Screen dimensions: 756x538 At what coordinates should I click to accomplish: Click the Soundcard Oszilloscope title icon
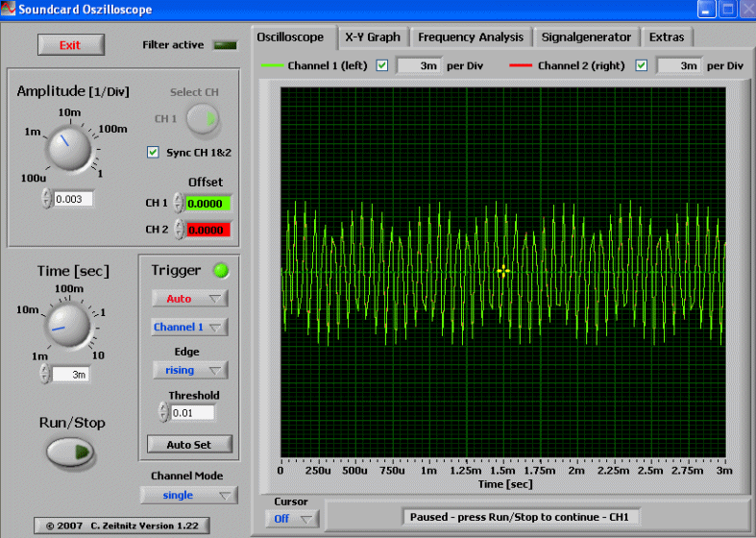[9, 9]
